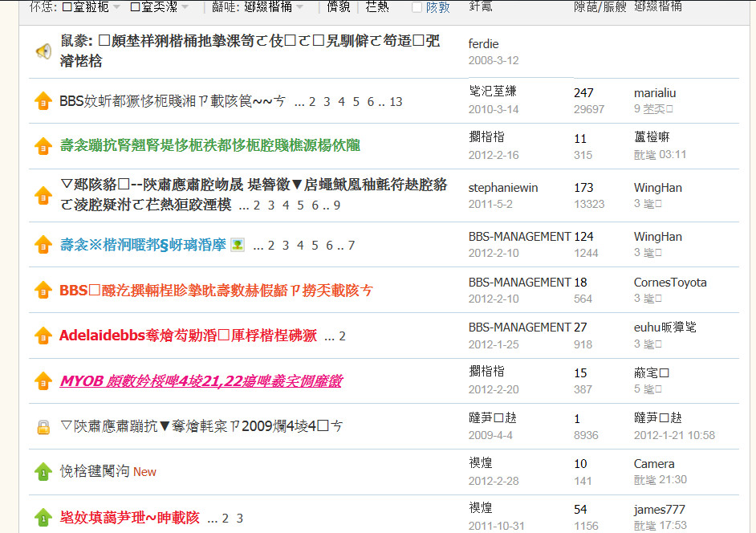The width and height of the screenshot is (756, 533).
Task: Click the image attachment icon in the blue thread title
Action: [x=237, y=245]
